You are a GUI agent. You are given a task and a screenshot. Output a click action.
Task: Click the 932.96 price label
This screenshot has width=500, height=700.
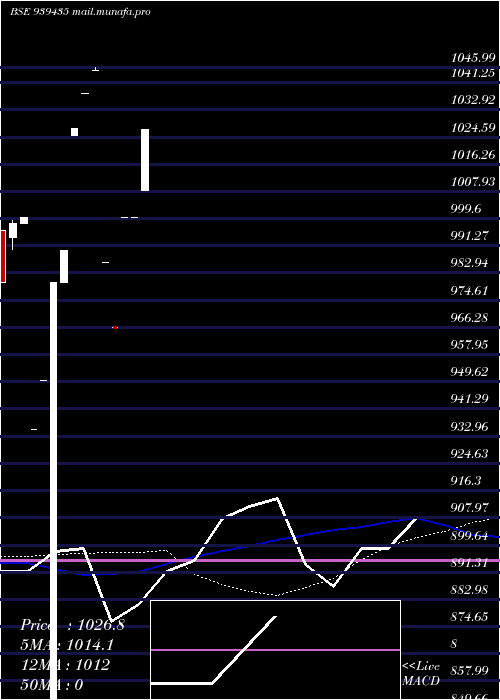coord(469,427)
